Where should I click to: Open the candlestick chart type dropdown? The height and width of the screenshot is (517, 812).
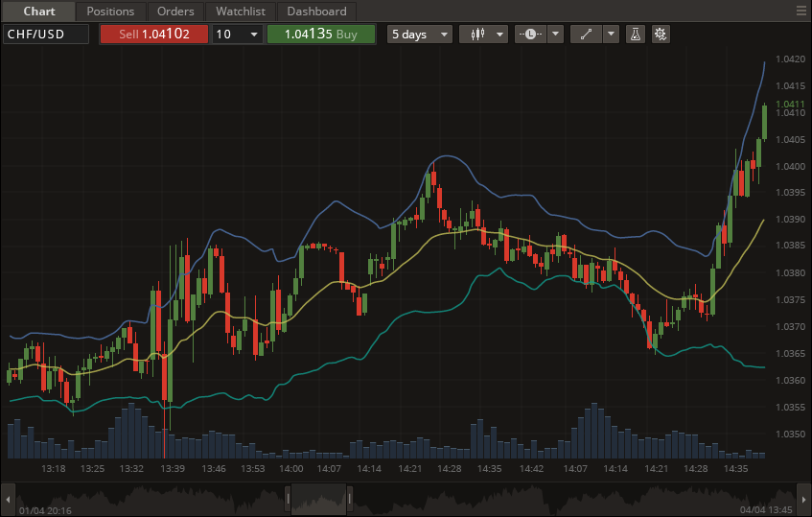pyautogui.click(x=483, y=35)
